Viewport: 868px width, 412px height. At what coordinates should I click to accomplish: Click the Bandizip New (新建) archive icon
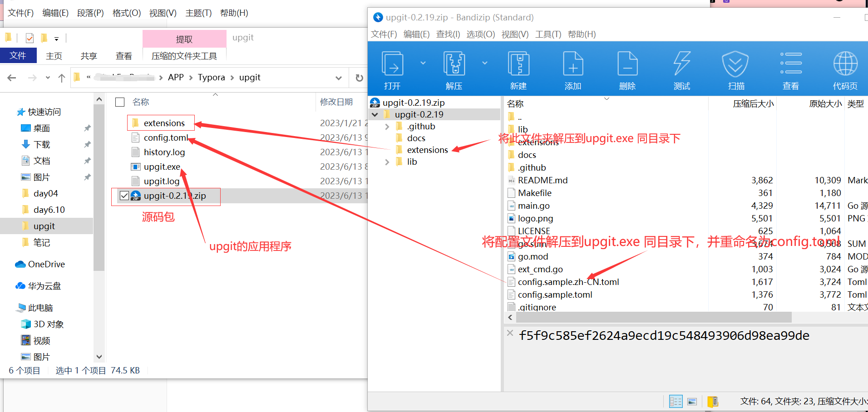(x=518, y=64)
